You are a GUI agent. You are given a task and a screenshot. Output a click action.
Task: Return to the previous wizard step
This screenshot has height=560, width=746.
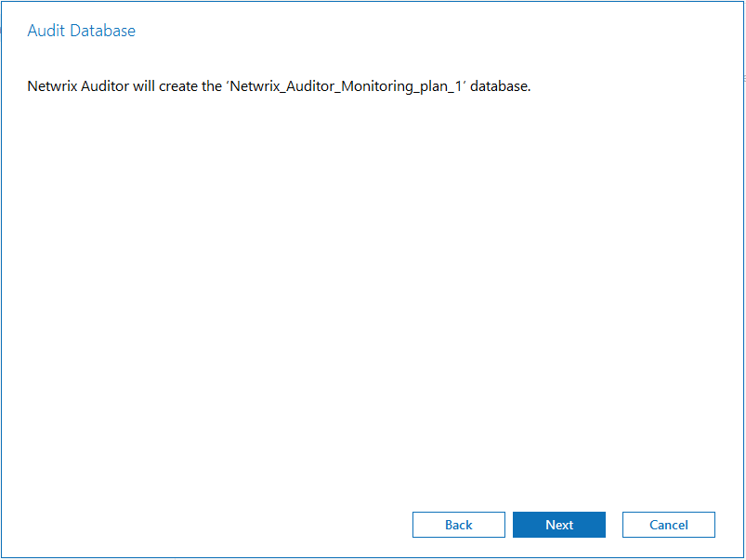[458, 524]
